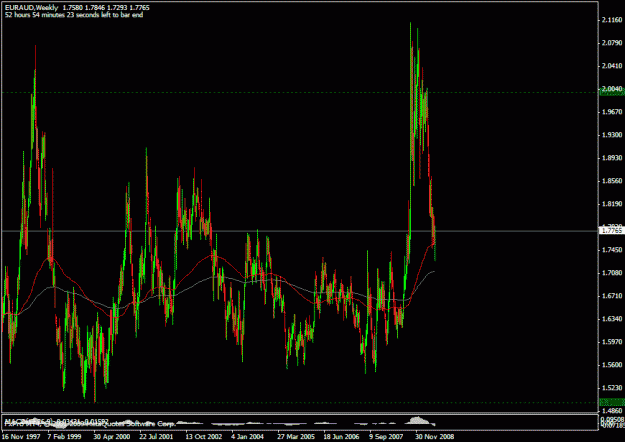This screenshot has height=442, width=625.
Task: Click the 16 Nov 1997 date label
Action: coord(21,436)
